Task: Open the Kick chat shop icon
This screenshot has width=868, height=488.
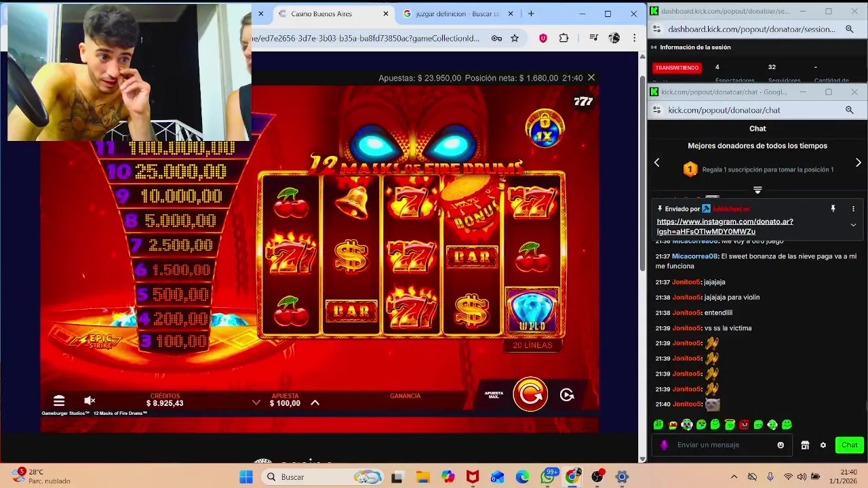Action: [805, 445]
